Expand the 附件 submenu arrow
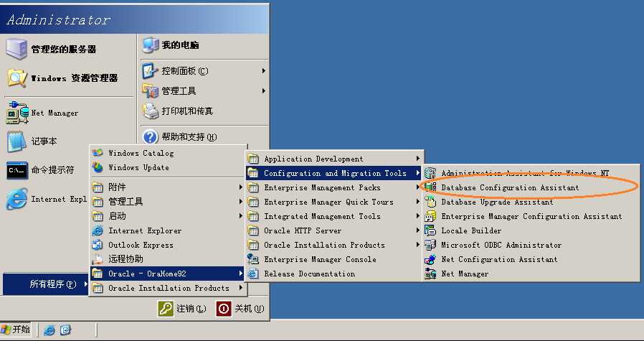The height and width of the screenshot is (341, 644). pos(241,187)
